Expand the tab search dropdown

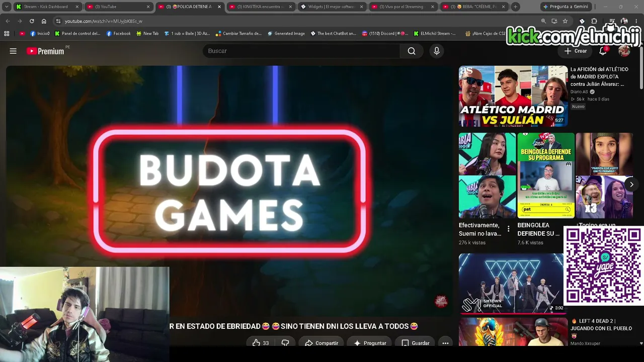[x=7, y=7]
